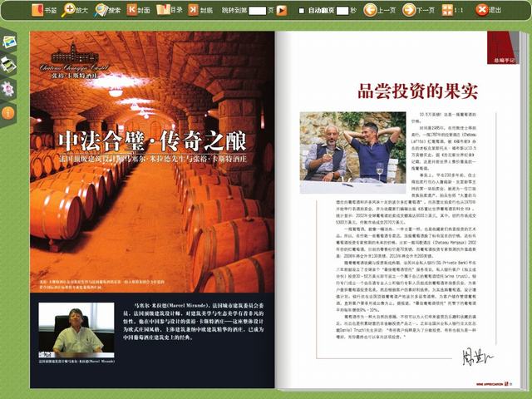Click the Chateau Changyu Castel logo
The image size is (532, 399).
click(x=74, y=61)
